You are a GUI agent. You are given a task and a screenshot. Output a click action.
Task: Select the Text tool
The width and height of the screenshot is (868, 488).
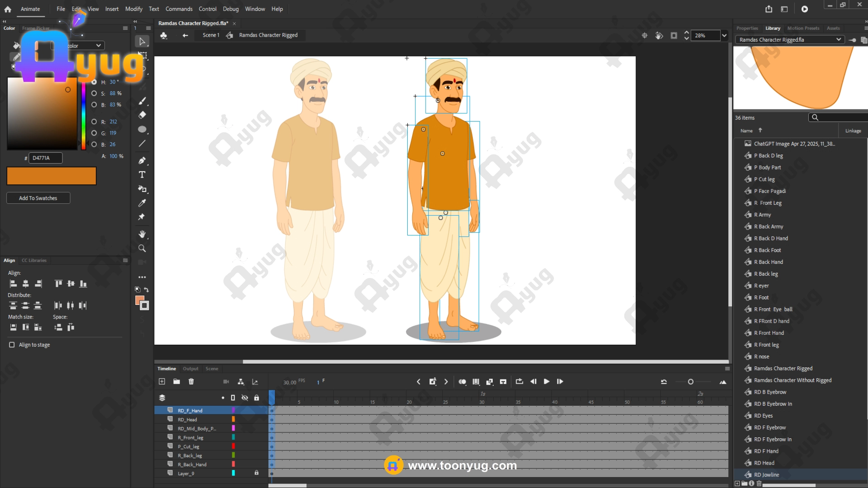pyautogui.click(x=142, y=175)
